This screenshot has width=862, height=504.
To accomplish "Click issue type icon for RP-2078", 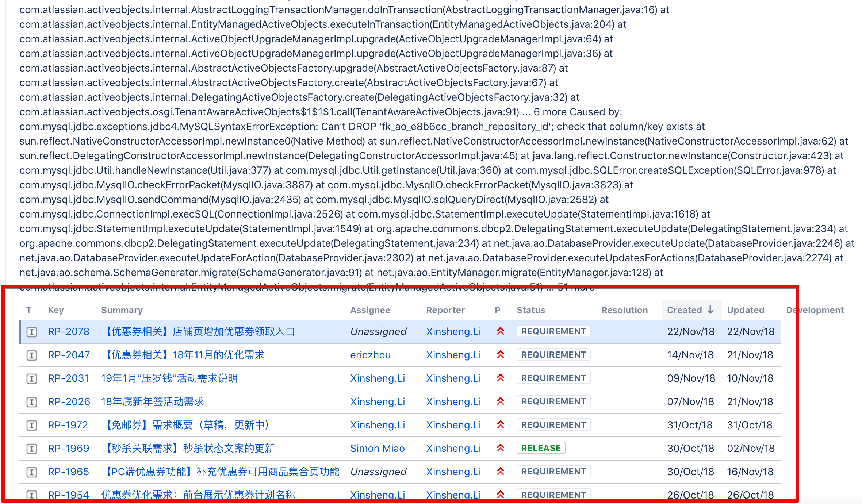I will (32, 332).
